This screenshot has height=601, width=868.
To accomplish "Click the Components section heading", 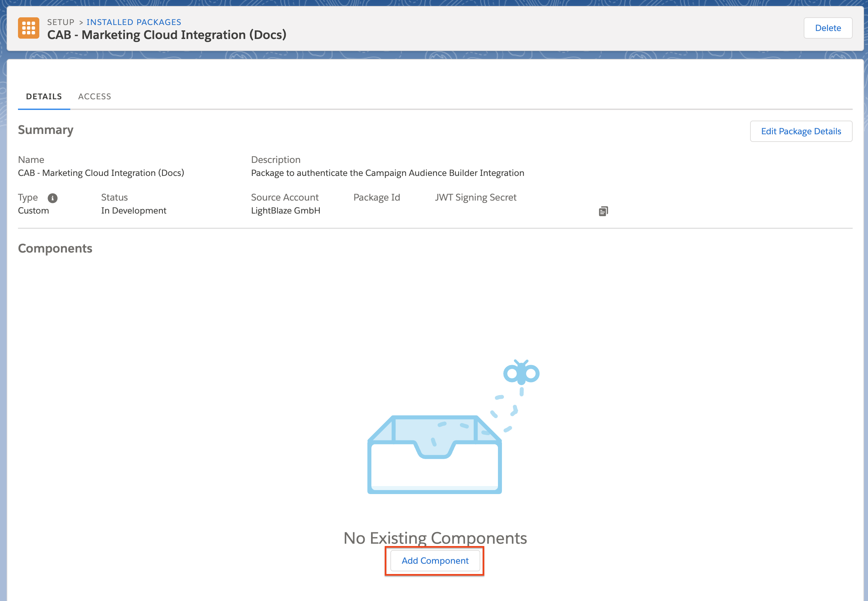I will point(55,249).
